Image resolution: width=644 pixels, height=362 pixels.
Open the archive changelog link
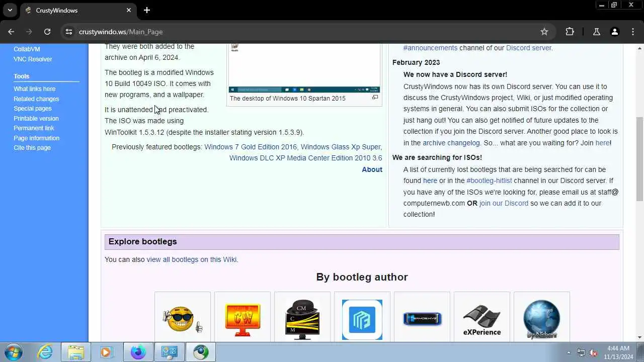(451, 143)
